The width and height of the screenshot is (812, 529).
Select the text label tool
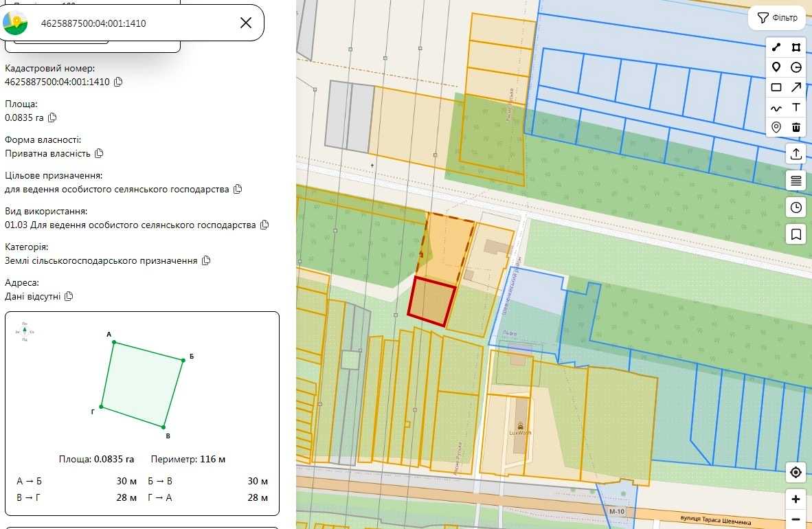(x=796, y=108)
